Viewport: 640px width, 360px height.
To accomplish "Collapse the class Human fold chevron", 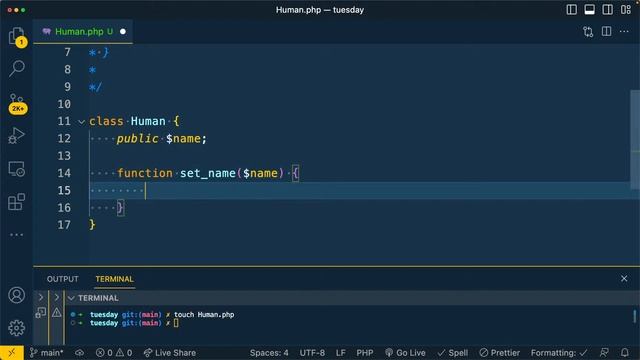I will point(81,122).
